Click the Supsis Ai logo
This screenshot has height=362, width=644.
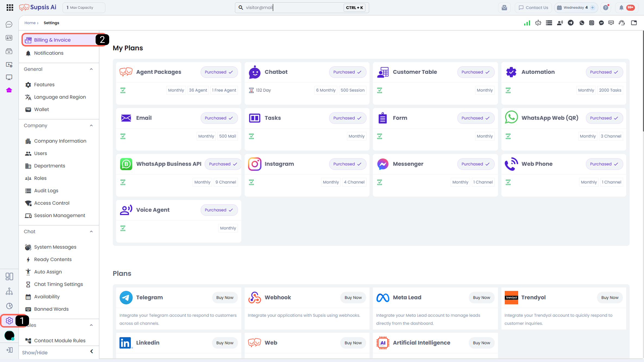(38, 7)
